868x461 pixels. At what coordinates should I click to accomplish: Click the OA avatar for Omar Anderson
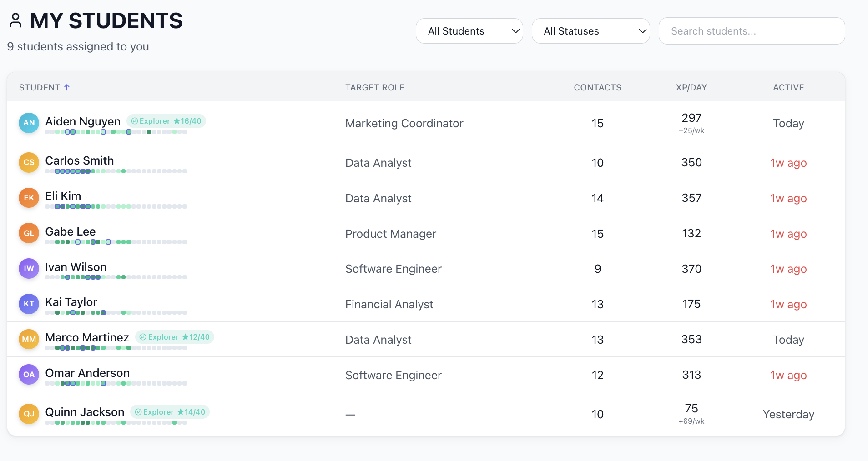29,375
